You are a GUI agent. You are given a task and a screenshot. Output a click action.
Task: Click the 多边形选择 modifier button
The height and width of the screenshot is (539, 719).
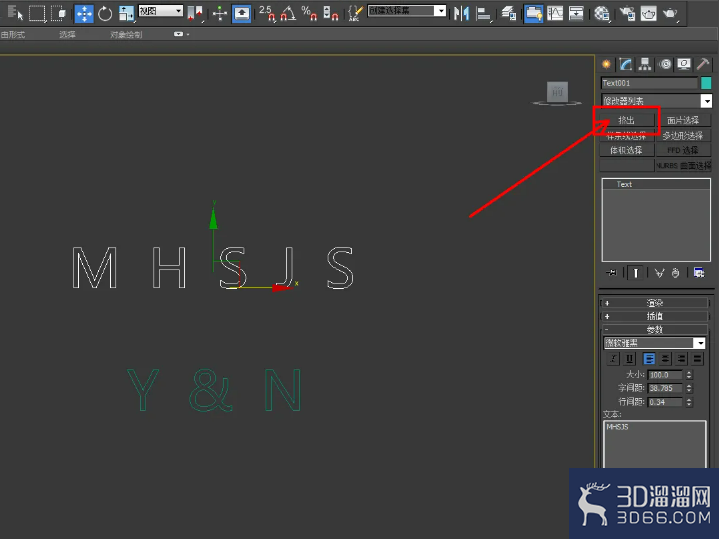click(683, 136)
